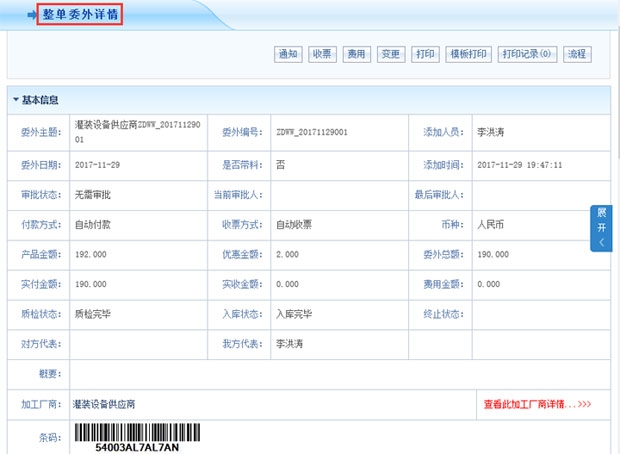
Task: Click the blue arrow icon beside 整单委外详情
Action: 32,15
